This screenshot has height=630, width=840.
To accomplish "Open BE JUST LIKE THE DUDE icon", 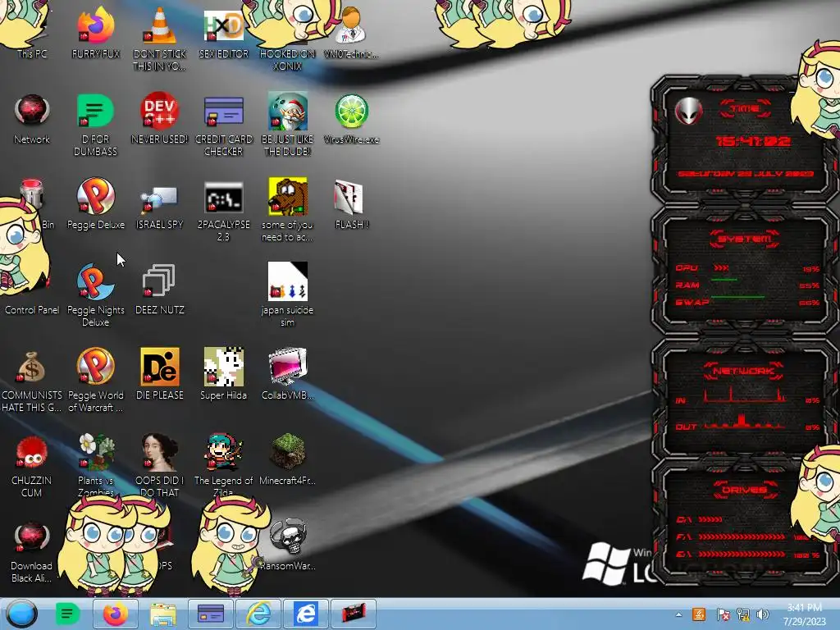I will tap(287, 125).
